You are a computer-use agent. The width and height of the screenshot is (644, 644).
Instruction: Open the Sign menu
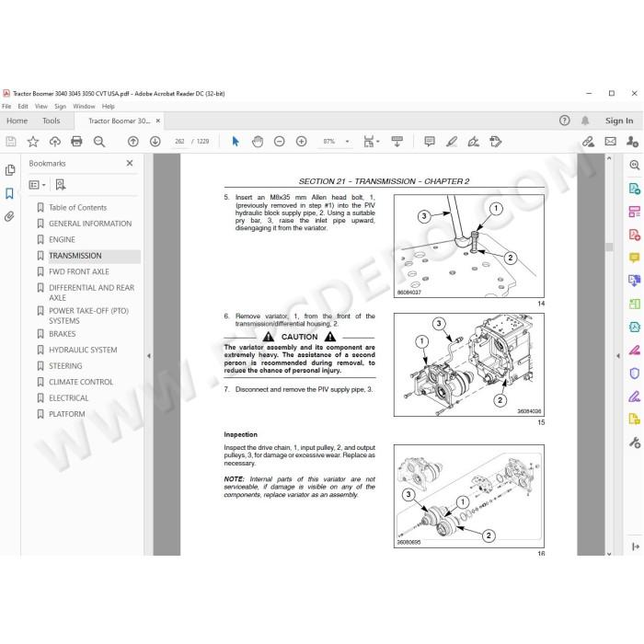(60, 107)
